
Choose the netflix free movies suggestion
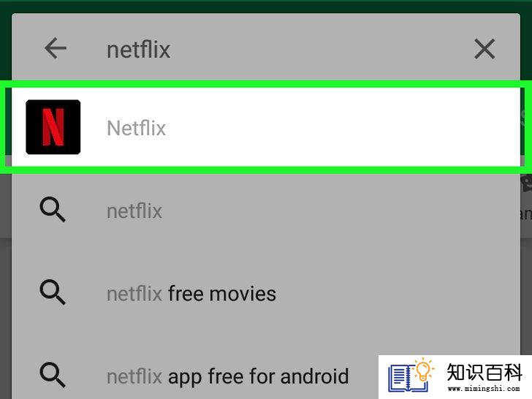pyautogui.click(x=191, y=294)
